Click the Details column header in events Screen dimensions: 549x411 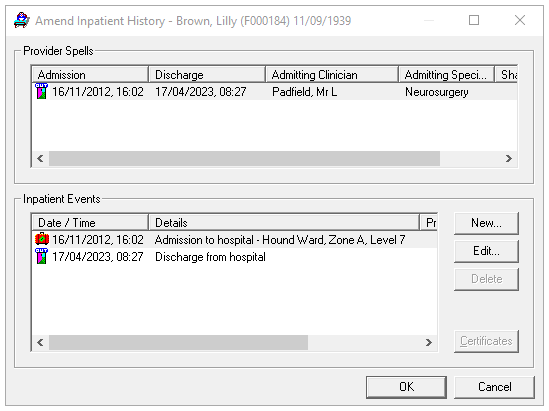(284, 223)
